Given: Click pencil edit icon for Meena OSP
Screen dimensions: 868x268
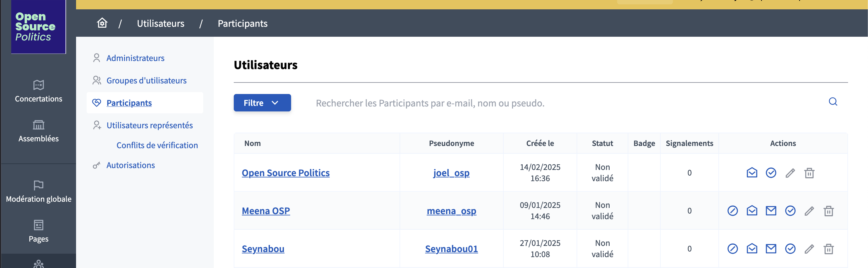Looking at the screenshot, I should (809, 211).
